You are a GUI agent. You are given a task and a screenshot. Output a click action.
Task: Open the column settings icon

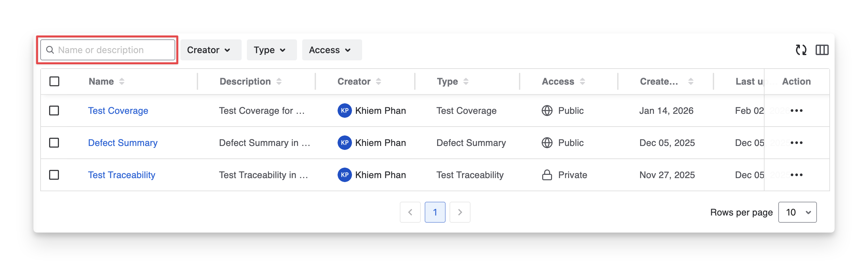tap(822, 50)
